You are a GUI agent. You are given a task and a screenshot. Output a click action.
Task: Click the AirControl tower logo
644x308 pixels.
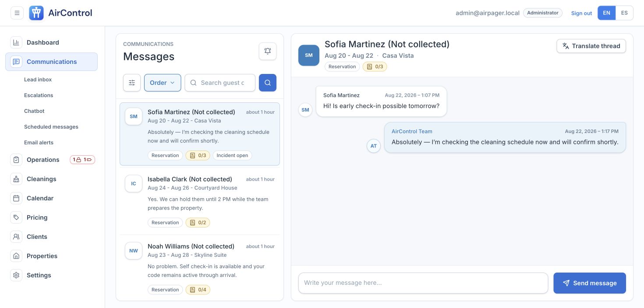tap(36, 13)
